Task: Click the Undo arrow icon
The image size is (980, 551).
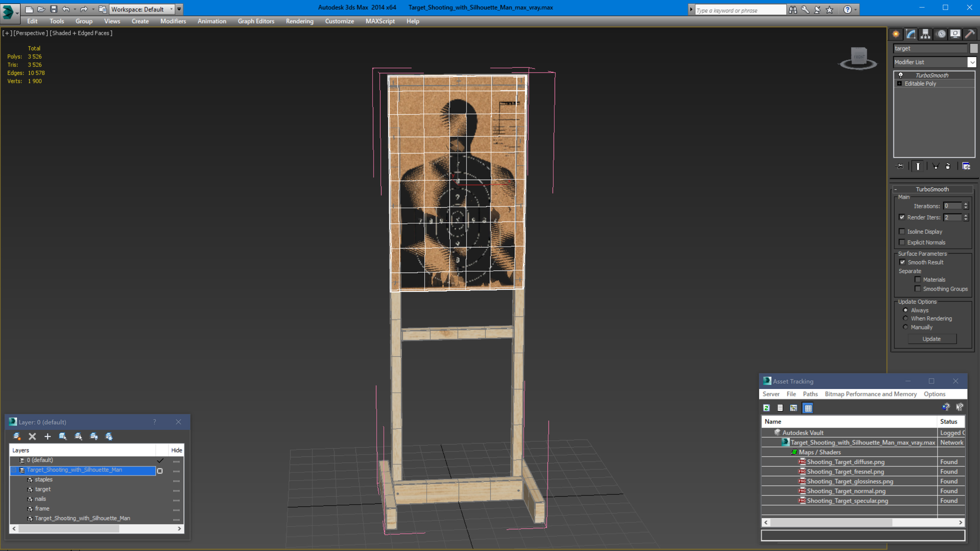Action: pyautogui.click(x=66, y=9)
